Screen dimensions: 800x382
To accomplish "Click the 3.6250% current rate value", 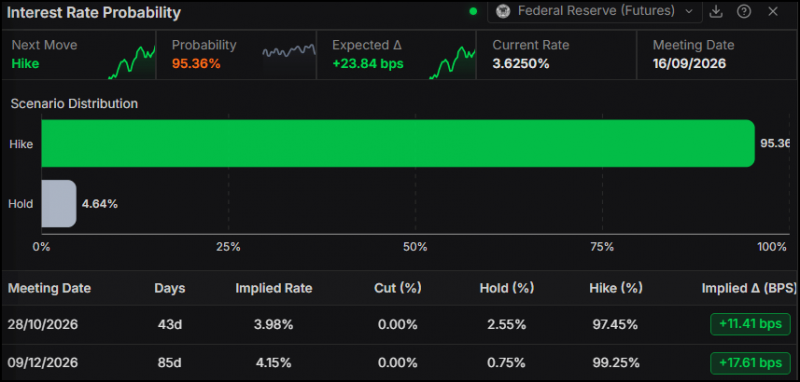I will (520, 64).
